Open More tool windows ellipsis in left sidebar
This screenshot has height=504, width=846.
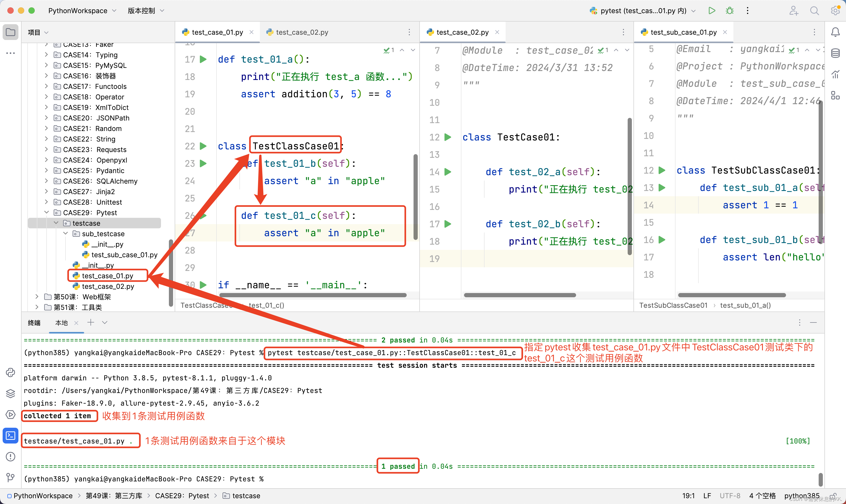tap(11, 53)
